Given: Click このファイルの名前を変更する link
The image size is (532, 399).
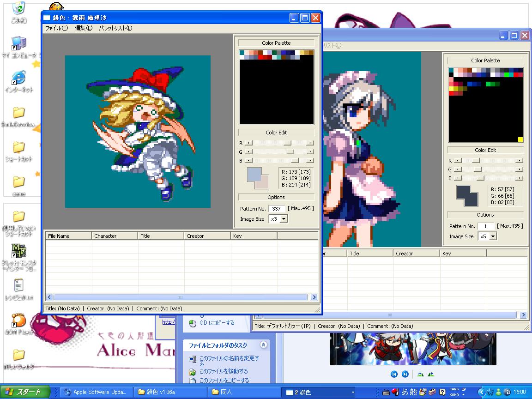Looking at the screenshot, I should [229, 361].
